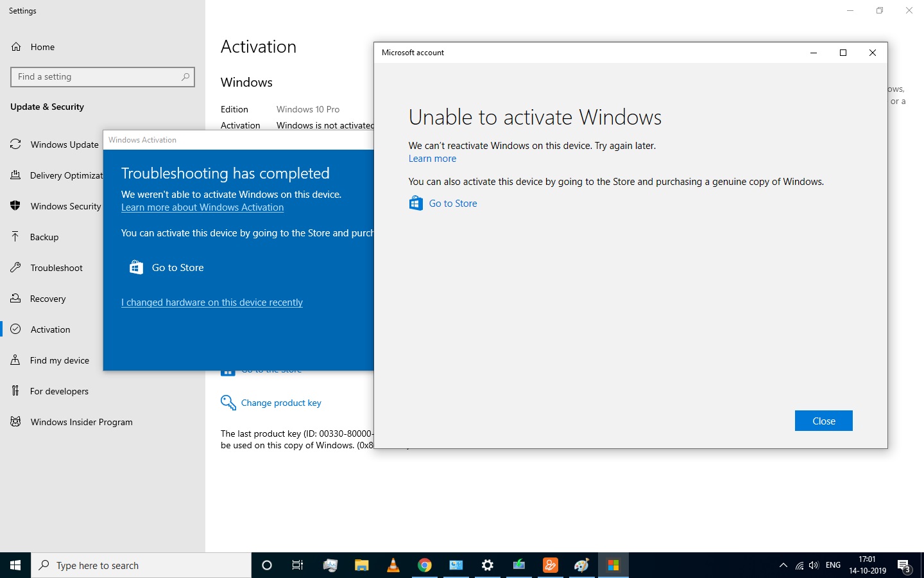
Task: Click Home in Settings sidebar
Action: coord(42,47)
